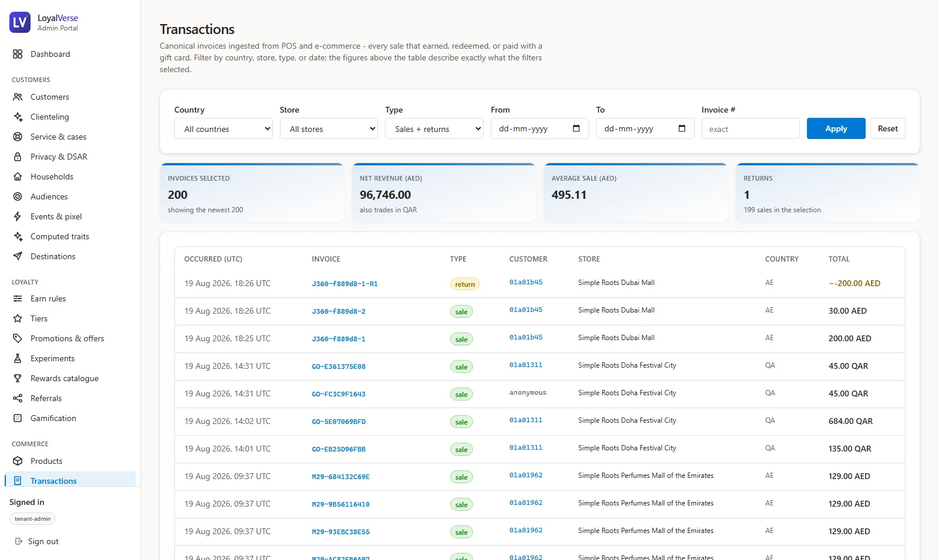Click the Invoices Selected card showing 200
The image size is (939, 560).
(252, 193)
